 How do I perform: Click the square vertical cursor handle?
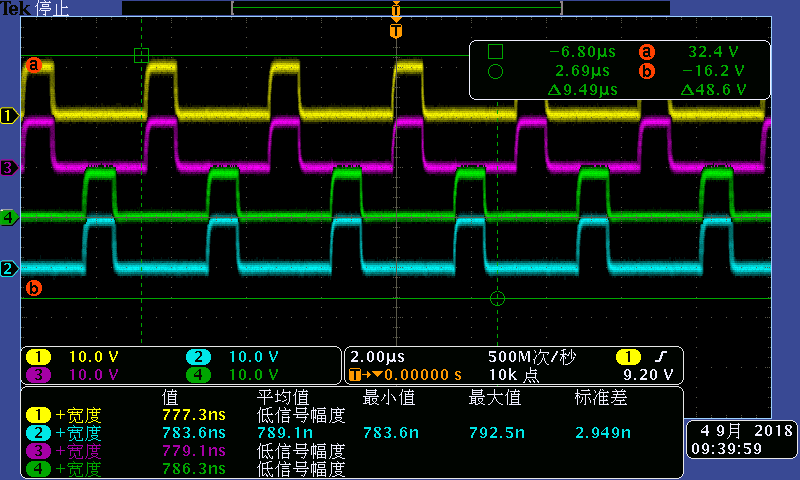[x=141, y=55]
